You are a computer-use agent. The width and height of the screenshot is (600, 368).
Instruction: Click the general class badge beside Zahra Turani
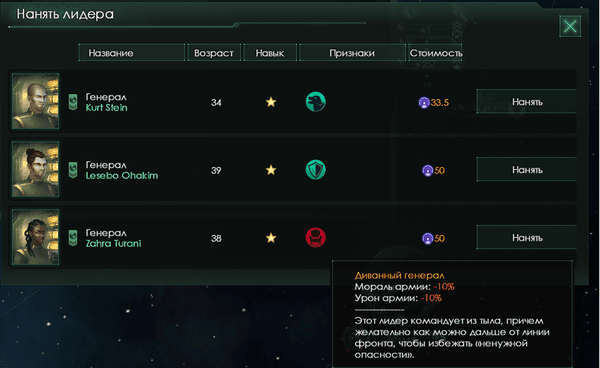73,238
